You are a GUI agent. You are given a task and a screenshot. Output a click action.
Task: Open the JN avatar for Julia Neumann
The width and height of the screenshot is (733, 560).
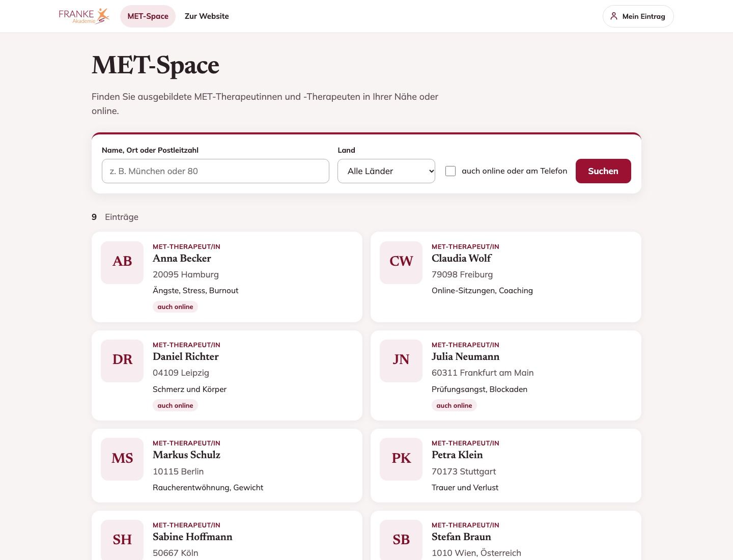(x=401, y=361)
